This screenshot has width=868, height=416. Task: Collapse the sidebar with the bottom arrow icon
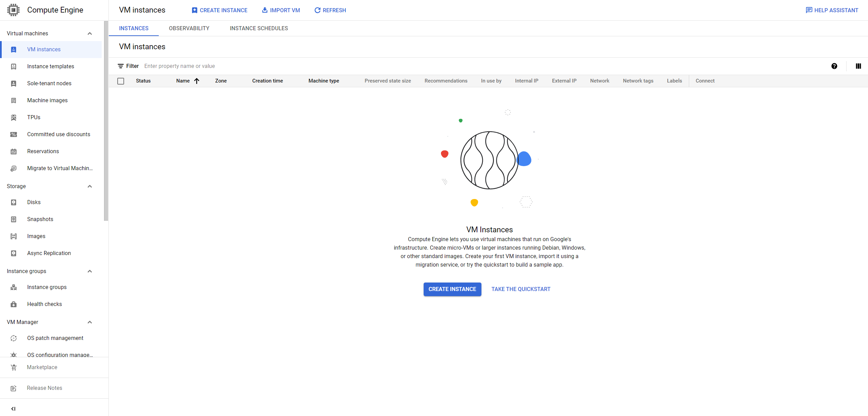(13, 409)
